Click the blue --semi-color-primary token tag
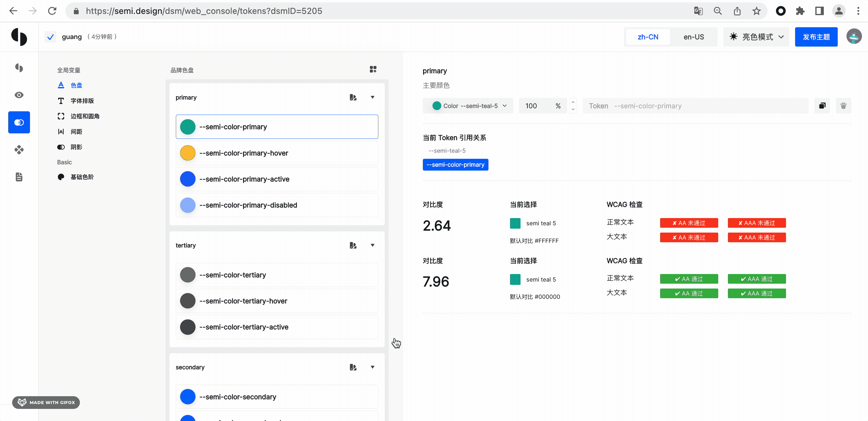Viewport: 868px width, 421px height. point(455,165)
